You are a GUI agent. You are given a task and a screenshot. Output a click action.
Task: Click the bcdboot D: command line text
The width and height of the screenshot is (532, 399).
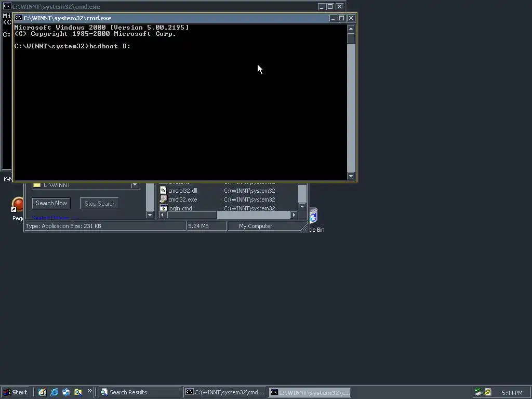coord(110,46)
